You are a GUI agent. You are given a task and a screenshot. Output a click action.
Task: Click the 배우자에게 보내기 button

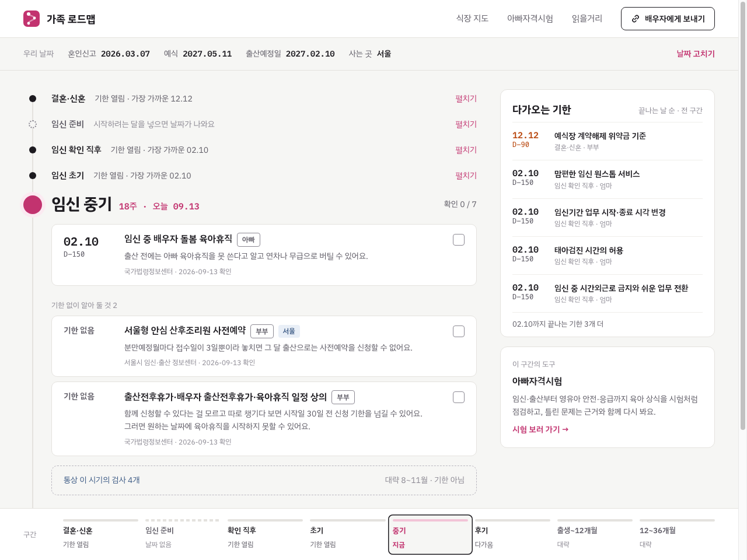[668, 19]
